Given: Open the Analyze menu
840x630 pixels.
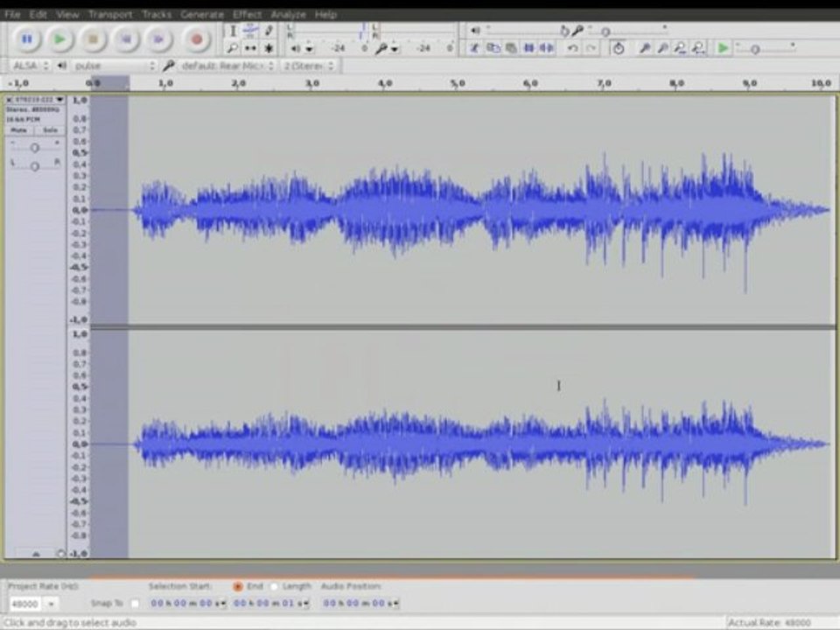Looking at the screenshot, I should (x=288, y=15).
